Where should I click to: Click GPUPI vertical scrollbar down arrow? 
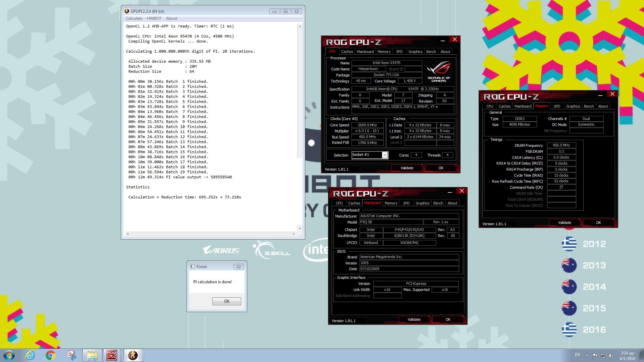tap(300, 228)
